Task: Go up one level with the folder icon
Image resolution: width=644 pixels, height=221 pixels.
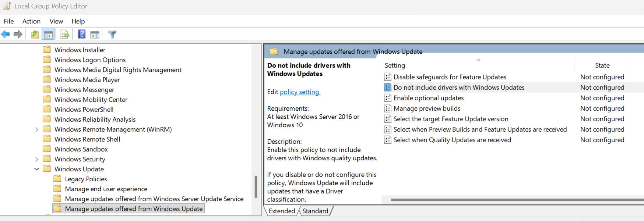Action: (x=35, y=35)
